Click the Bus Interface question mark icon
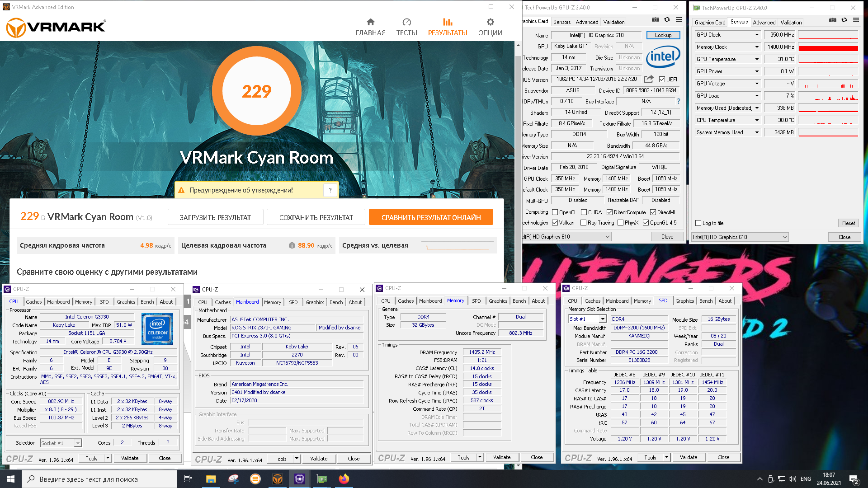 tap(678, 101)
